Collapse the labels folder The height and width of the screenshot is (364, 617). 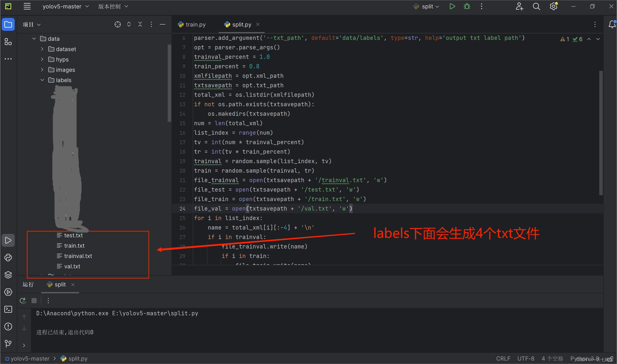42,80
